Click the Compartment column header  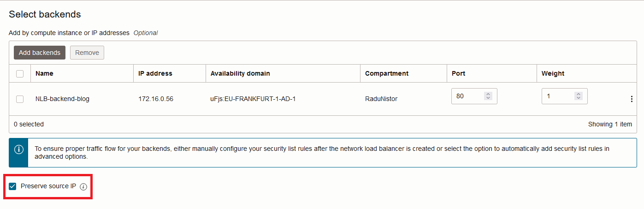[387, 73]
